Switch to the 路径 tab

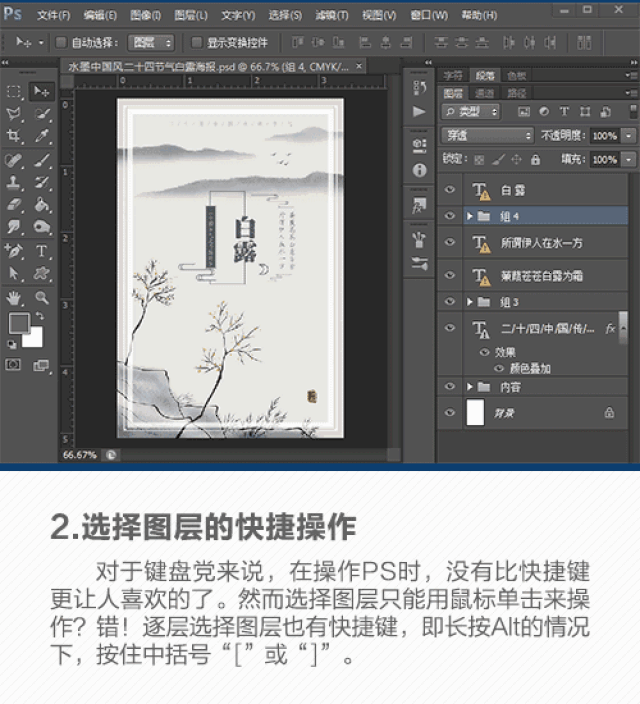[x=516, y=93]
